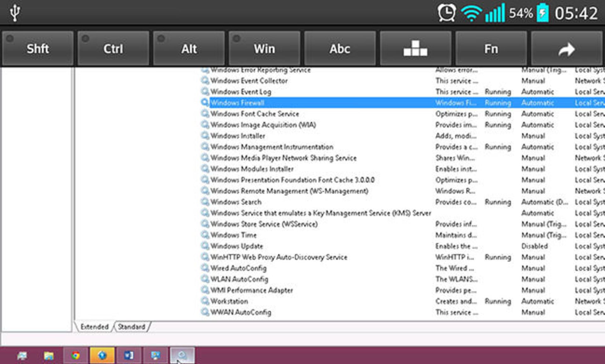The width and height of the screenshot is (605, 364).
Task: Click 'Creates and...' description of Workstation
Action: [x=456, y=301]
